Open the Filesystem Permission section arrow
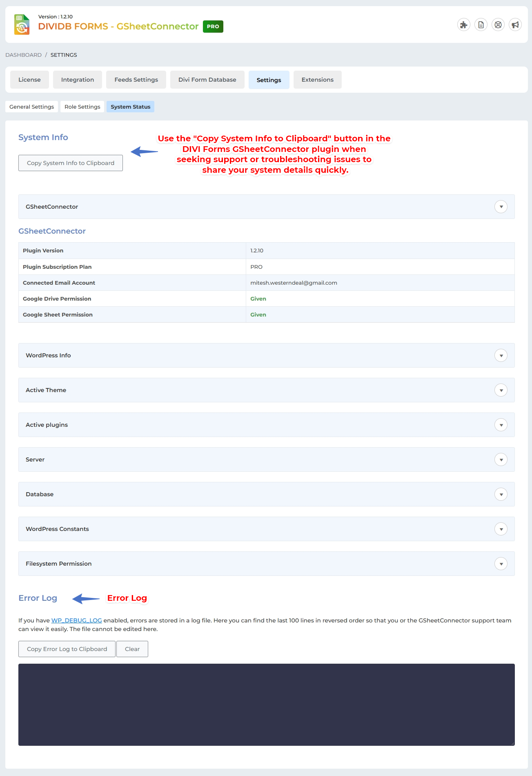 pos(501,564)
